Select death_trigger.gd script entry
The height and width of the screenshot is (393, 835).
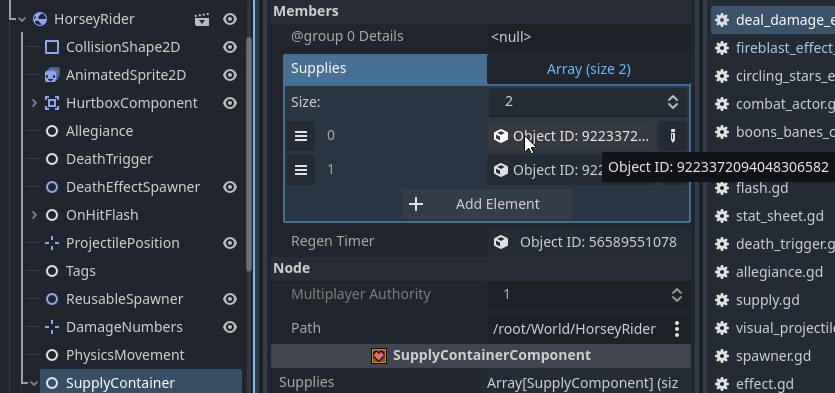tap(773, 244)
